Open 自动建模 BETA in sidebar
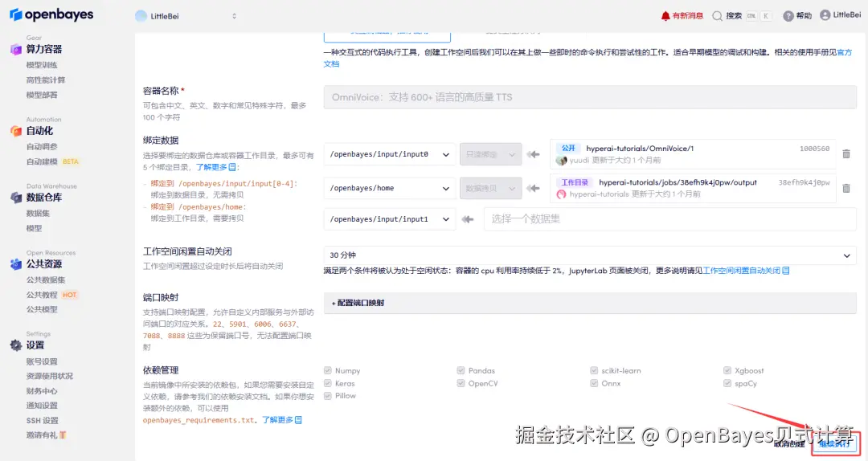Screen dimensions: 868x461 pyautogui.click(x=52, y=161)
